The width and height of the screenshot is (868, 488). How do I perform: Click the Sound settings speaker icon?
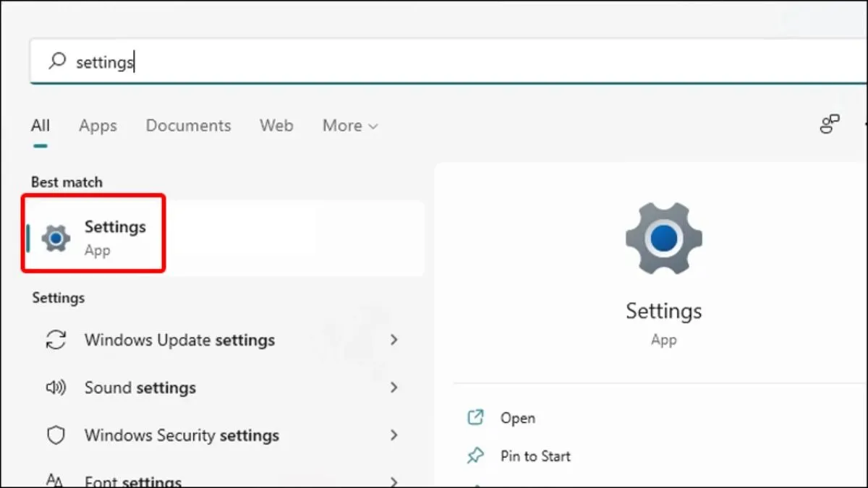pos(56,388)
